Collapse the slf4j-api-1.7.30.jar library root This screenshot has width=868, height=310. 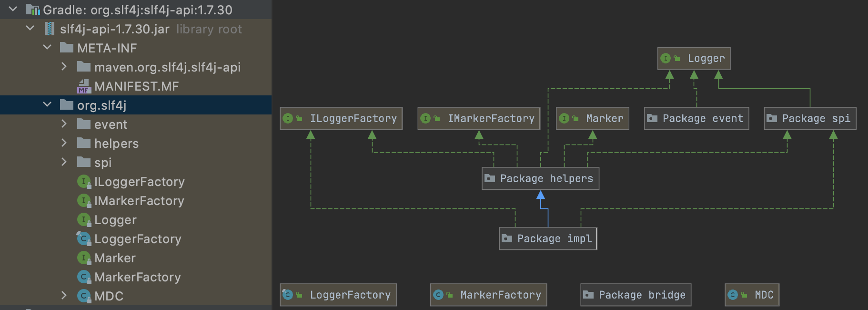tap(30, 28)
